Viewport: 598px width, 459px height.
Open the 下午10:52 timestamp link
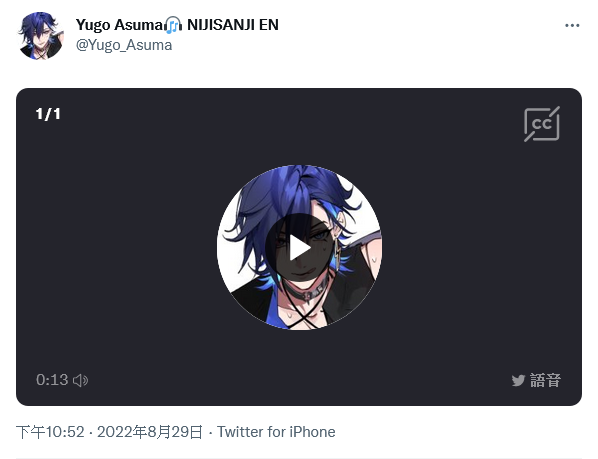[50, 432]
